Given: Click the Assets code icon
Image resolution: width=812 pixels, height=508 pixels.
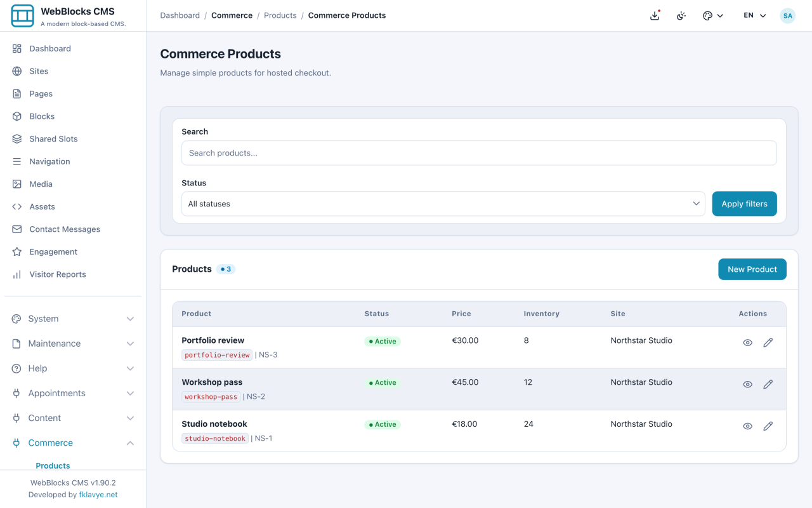Looking at the screenshot, I should 17,206.
